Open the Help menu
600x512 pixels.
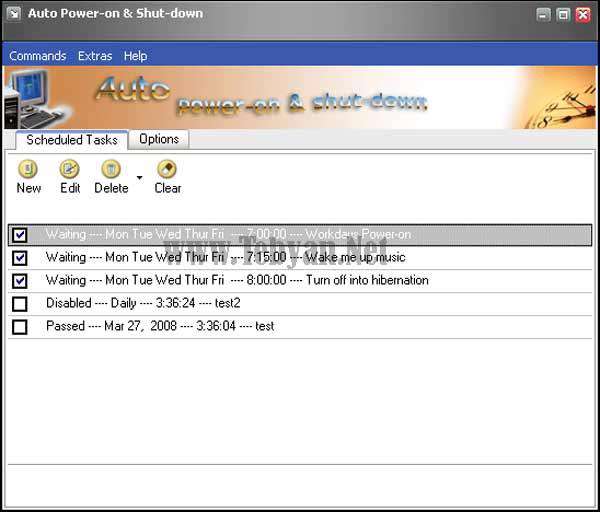(135, 56)
